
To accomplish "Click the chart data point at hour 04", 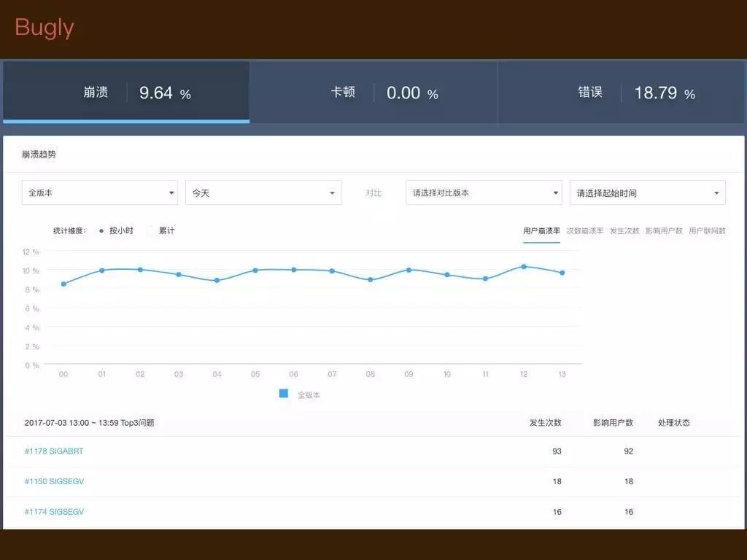I will point(217,281).
